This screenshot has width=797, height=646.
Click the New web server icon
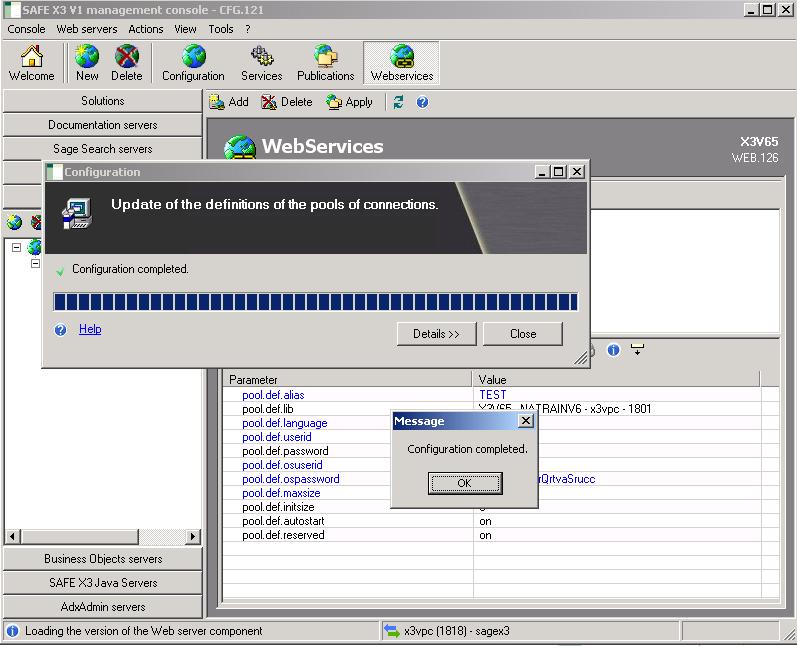click(87, 64)
